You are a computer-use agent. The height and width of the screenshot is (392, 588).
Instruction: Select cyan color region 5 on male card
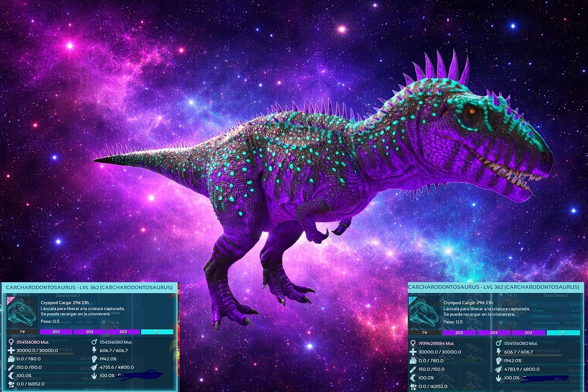(x=563, y=333)
